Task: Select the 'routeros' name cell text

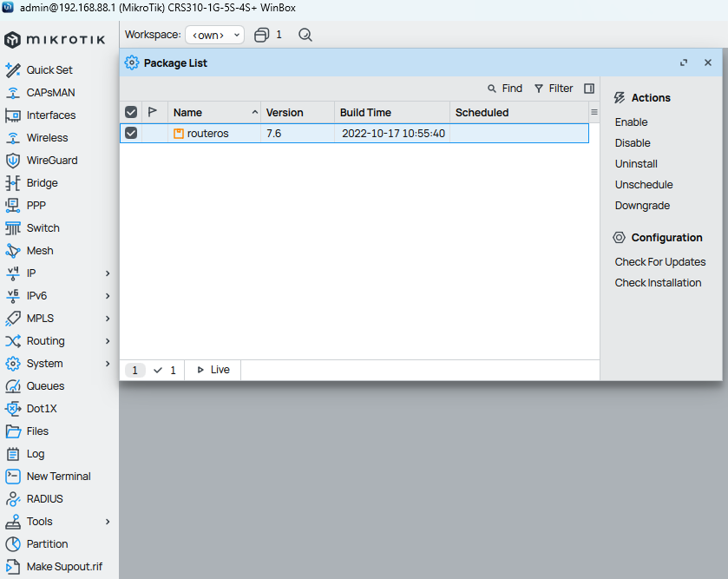Action: (208, 134)
